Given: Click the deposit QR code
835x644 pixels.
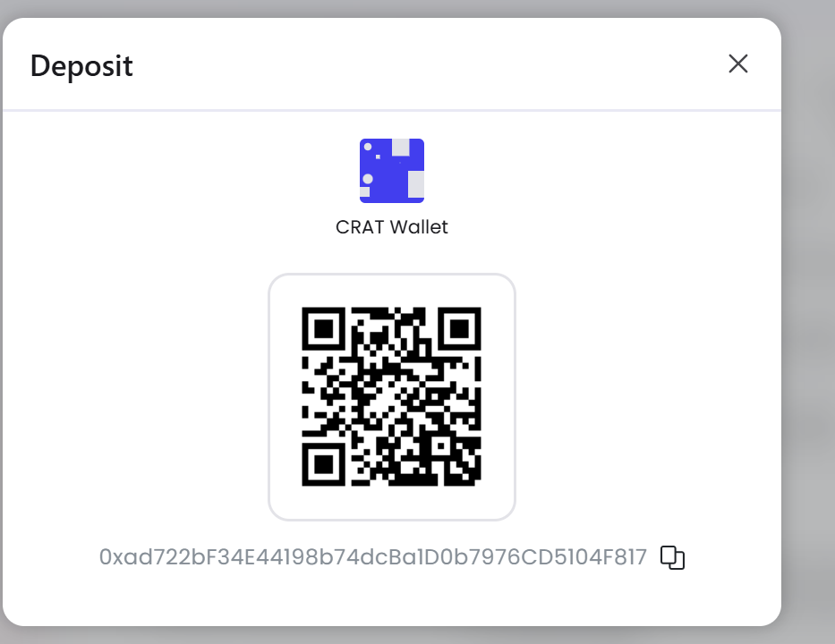Looking at the screenshot, I should tap(391, 396).
